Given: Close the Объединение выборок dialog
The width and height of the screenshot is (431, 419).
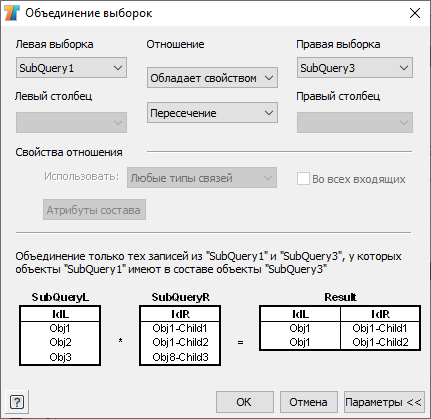Looking at the screenshot, I should click(415, 13).
